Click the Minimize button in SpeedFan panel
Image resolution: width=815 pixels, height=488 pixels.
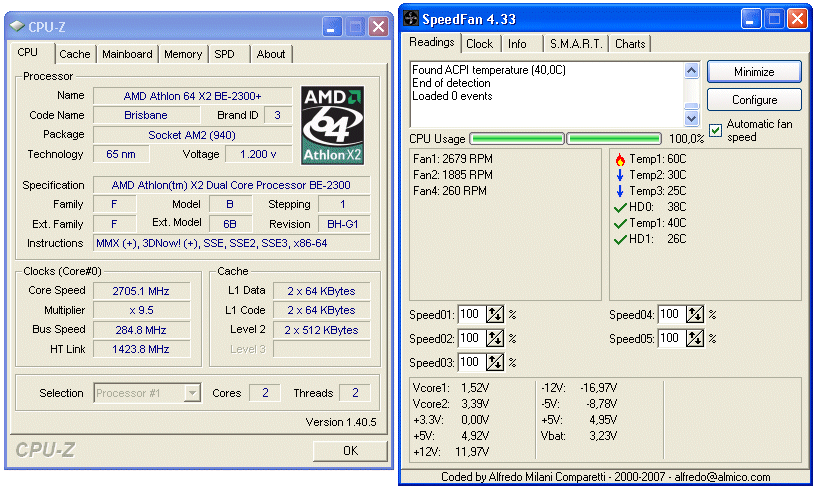pos(754,72)
